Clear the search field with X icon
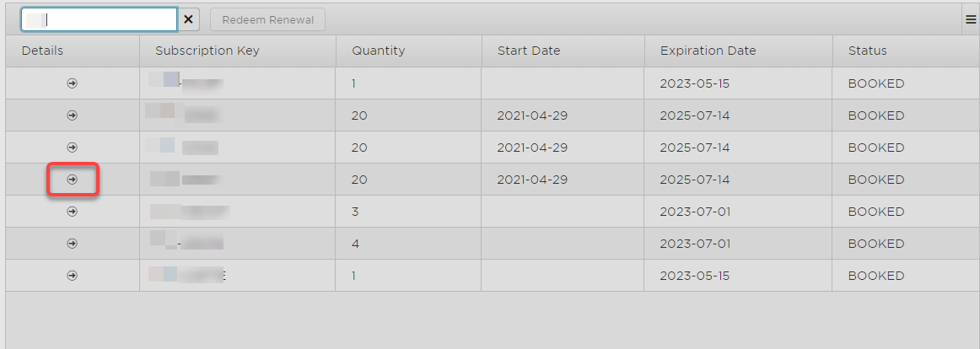 (188, 19)
